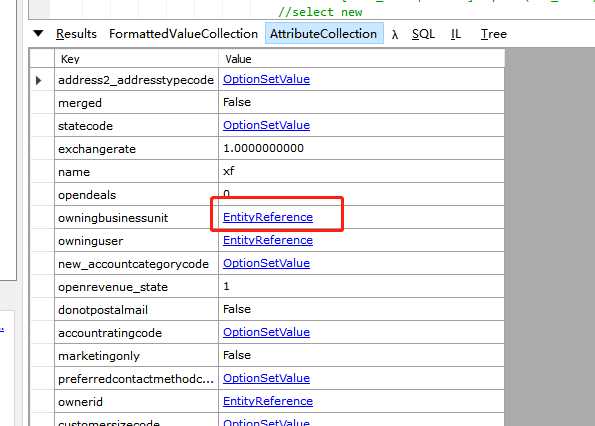The height and width of the screenshot is (426, 595).
Task: Open OptionSetValue link for address2_addresstypecode
Action: pyautogui.click(x=266, y=79)
